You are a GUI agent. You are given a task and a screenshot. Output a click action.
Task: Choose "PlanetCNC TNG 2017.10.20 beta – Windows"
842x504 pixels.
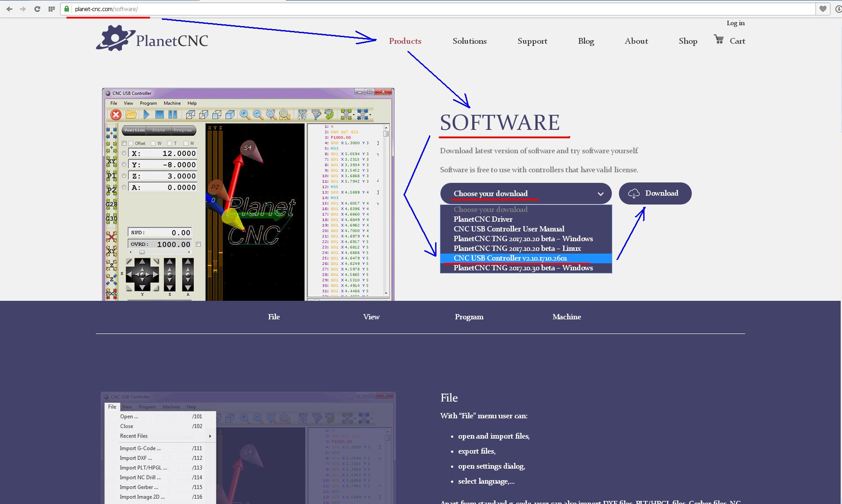click(526, 239)
